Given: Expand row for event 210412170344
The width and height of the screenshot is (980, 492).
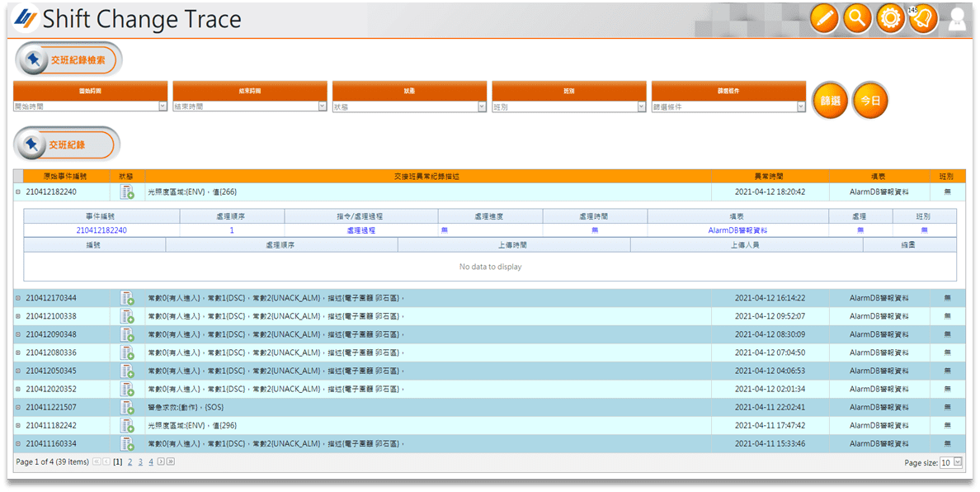Looking at the screenshot, I should pos(18,298).
